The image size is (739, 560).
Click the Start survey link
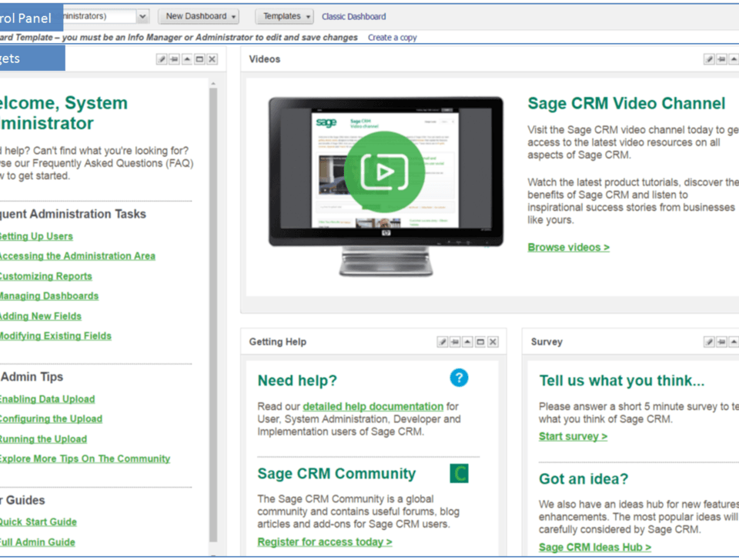coord(573,437)
